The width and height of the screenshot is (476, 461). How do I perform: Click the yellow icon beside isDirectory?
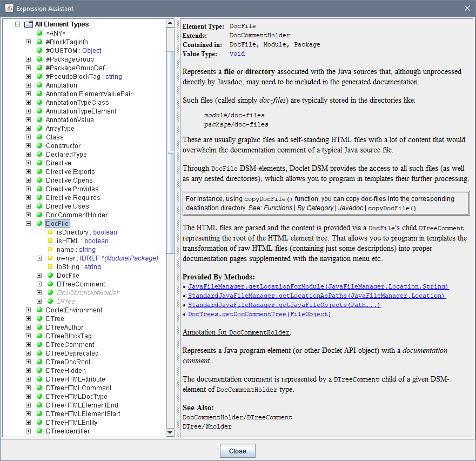[50, 232]
